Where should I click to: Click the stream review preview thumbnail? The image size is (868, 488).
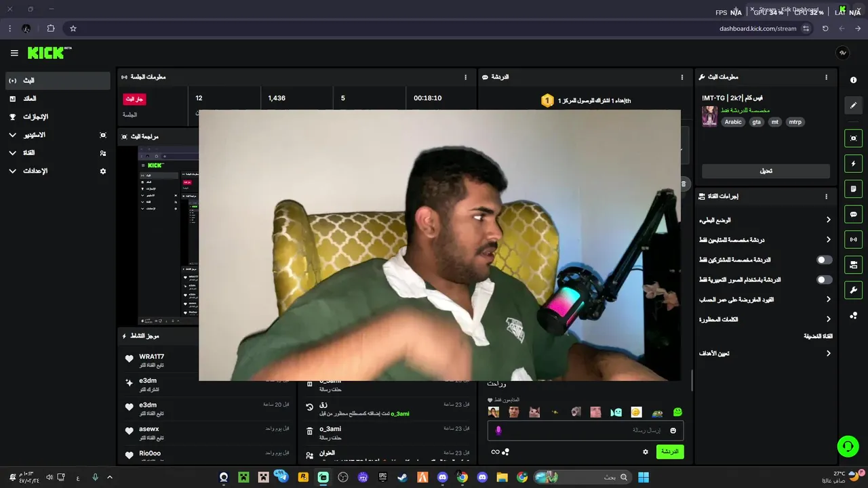pos(168,235)
